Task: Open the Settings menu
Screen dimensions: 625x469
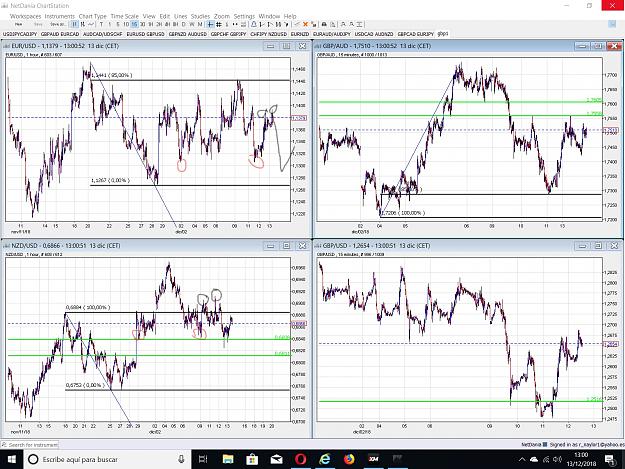Action: pyautogui.click(x=244, y=16)
